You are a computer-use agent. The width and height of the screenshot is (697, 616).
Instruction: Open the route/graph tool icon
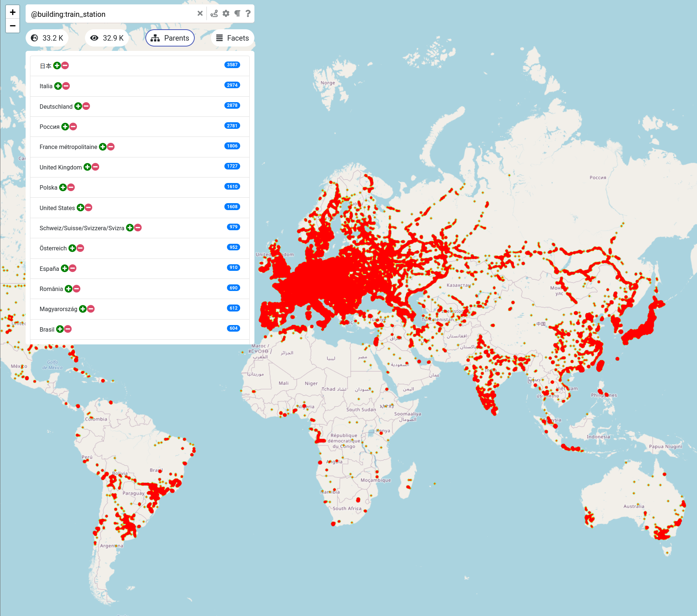coord(214,14)
